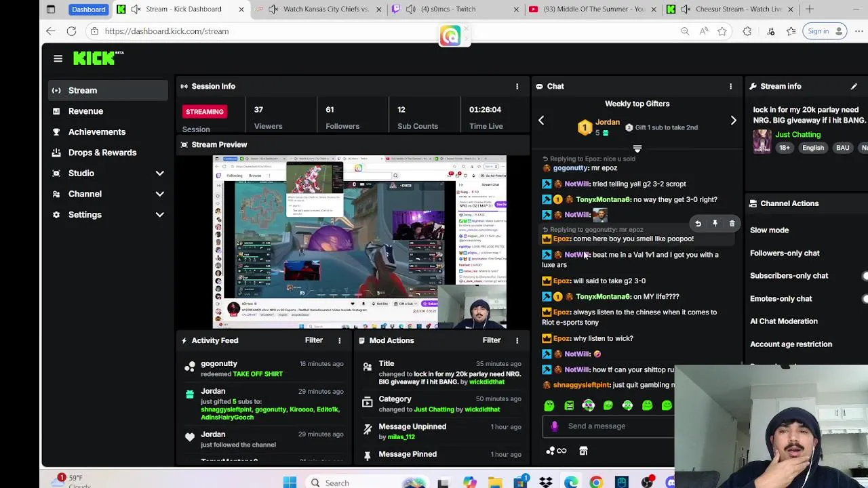Edit stream info with the pencil icon
Screen dimensions: 868x488
click(854, 86)
